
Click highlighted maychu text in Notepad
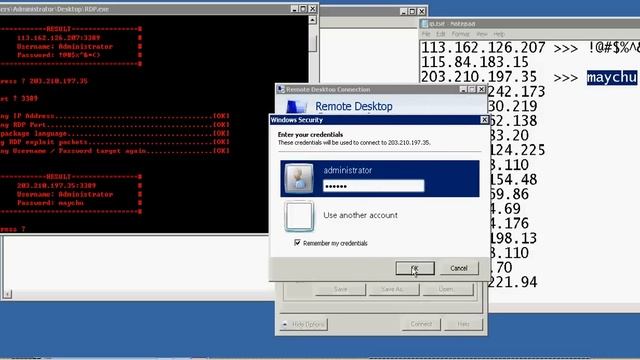[x=612, y=77]
